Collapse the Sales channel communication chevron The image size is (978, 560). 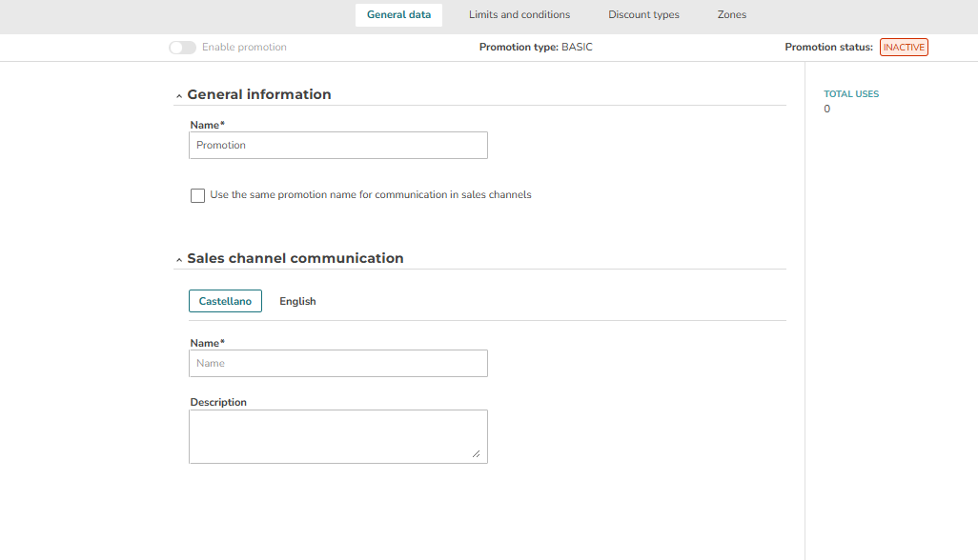click(179, 260)
